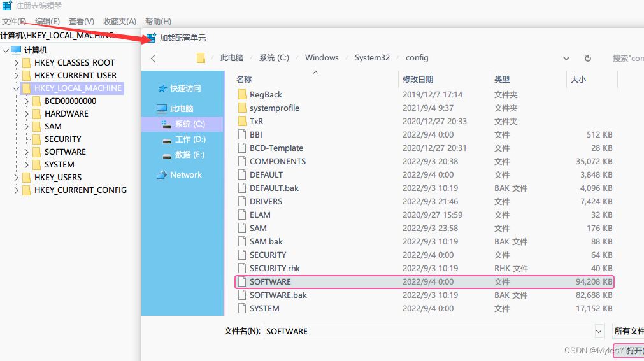Click the Registry Editor app icon in title bar

click(x=7, y=5)
